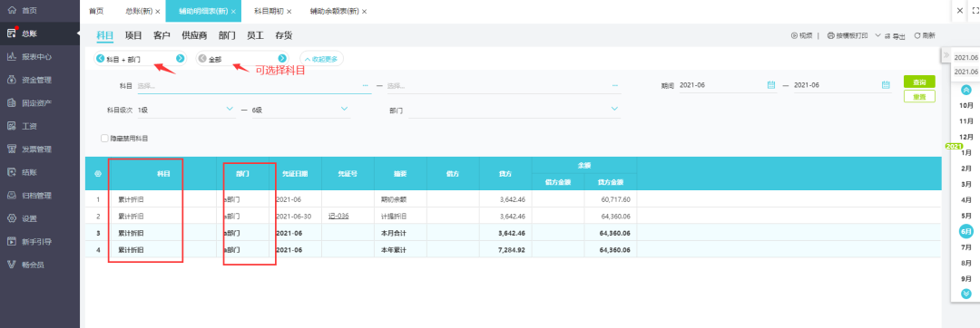This screenshot has height=328, width=980.
Task: Select the 存货 auxiliary tab
Action: (284, 35)
